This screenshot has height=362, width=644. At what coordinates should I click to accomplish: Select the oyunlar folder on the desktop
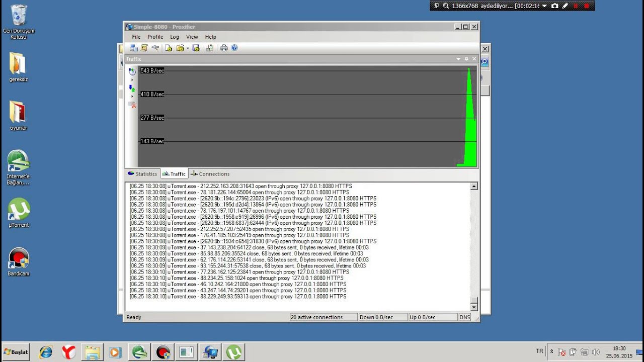tap(18, 116)
